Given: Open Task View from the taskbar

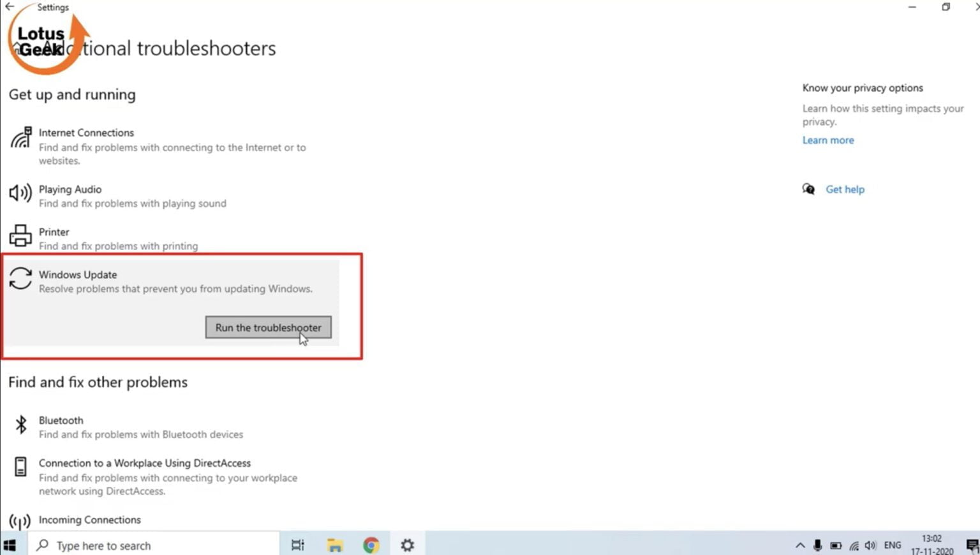Looking at the screenshot, I should coord(298,545).
